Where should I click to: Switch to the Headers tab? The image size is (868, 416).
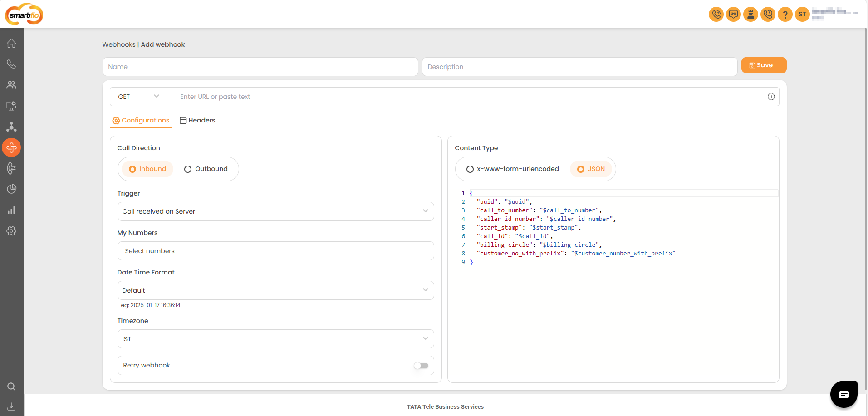pos(197,121)
